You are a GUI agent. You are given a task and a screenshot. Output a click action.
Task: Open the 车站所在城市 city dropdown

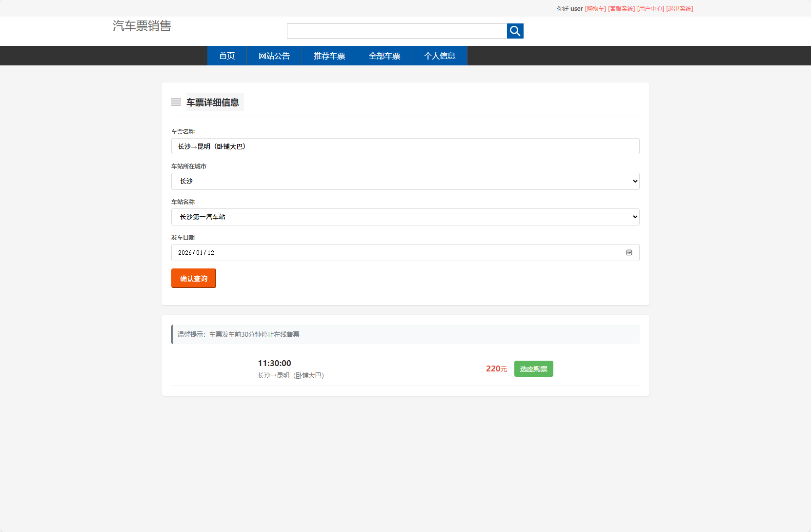pos(405,181)
